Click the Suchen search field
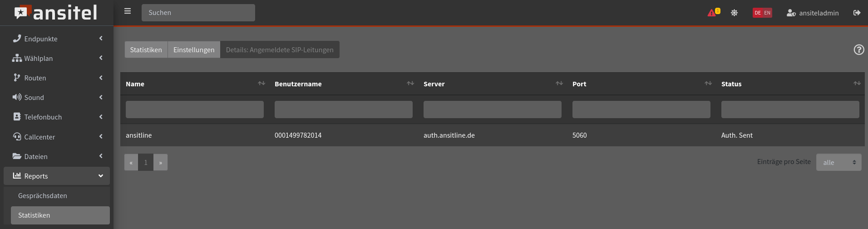 pos(198,13)
